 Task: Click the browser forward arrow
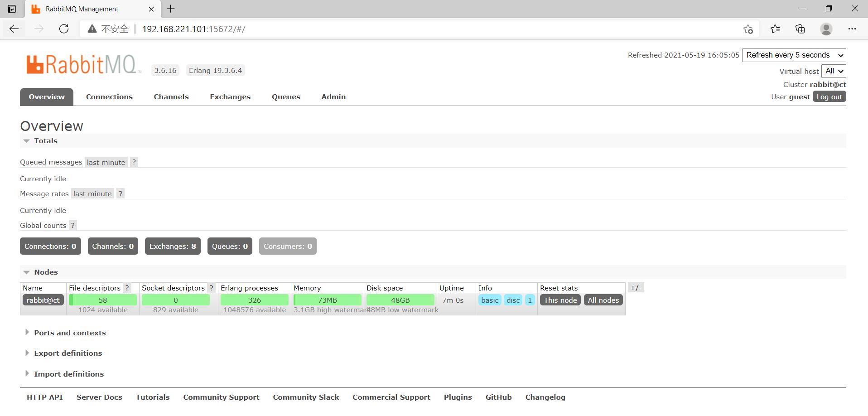point(39,29)
